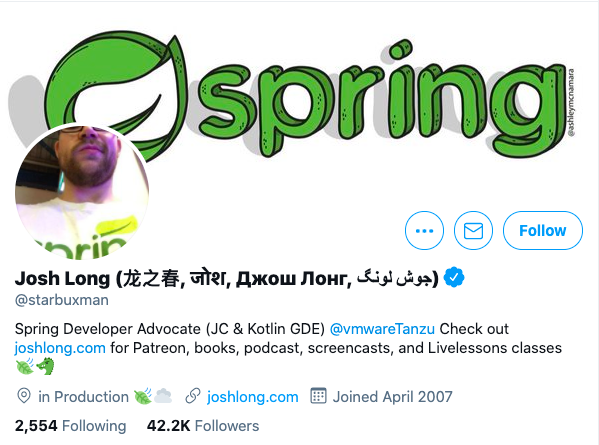This screenshot has width=599, height=445.
Task: Open joshlong.com link in the bio
Action: coord(60,348)
